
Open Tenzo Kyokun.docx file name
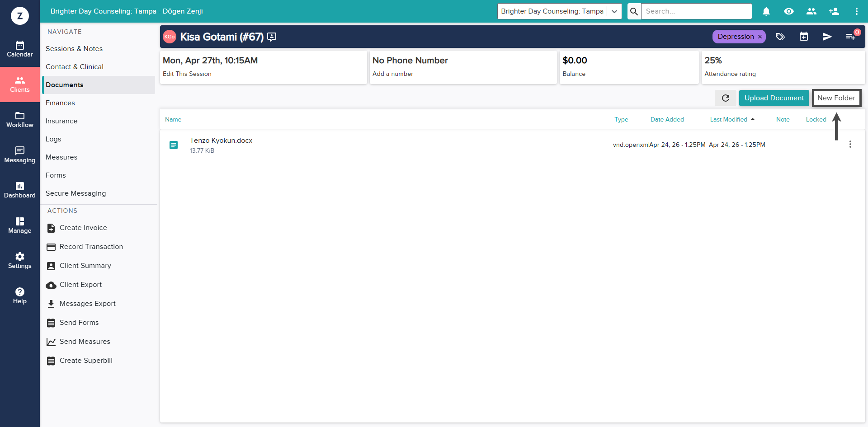click(221, 141)
